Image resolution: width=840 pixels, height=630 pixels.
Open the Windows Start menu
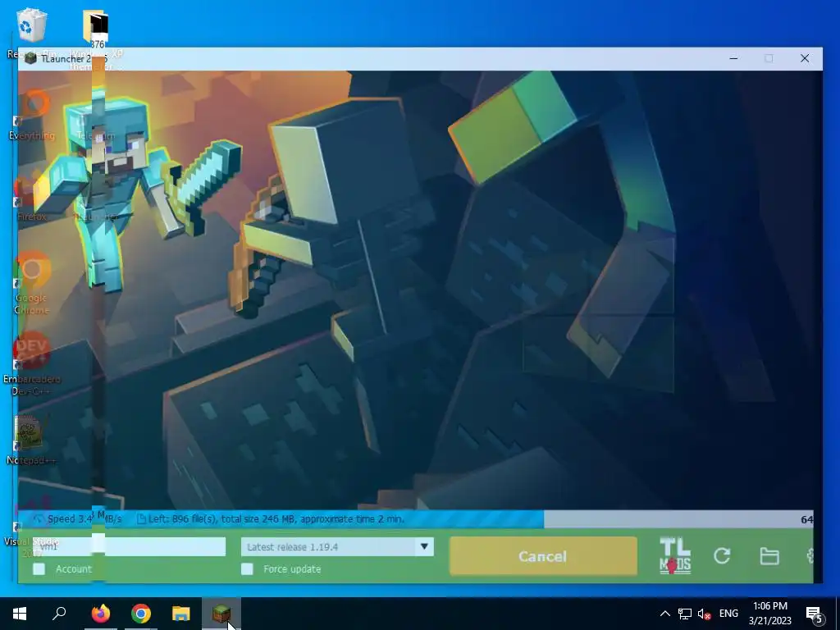coord(20,614)
